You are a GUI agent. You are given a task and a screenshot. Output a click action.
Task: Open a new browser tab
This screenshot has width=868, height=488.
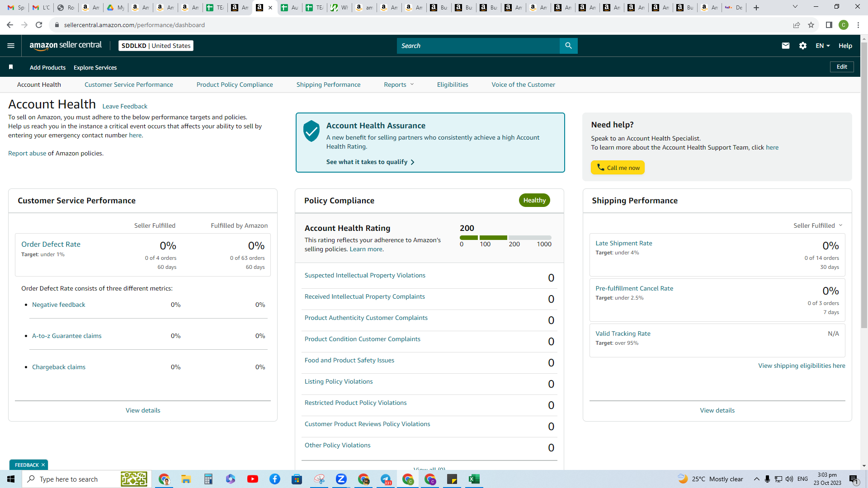[x=756, y=8]
